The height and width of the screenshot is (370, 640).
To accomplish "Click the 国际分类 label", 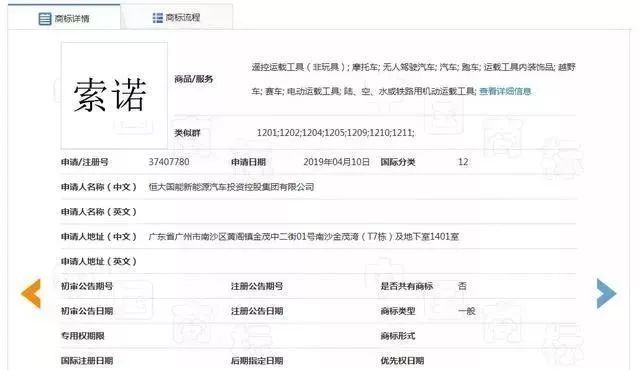I will point(398,162).
